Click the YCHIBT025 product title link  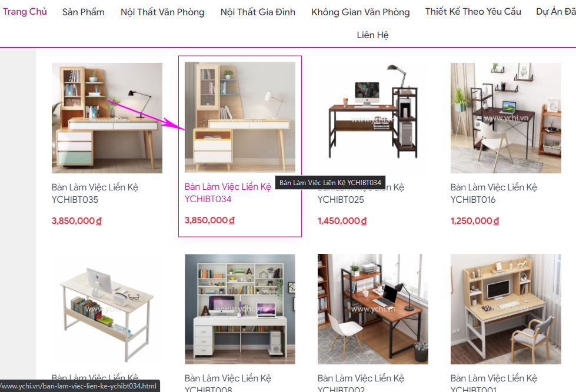361,193
